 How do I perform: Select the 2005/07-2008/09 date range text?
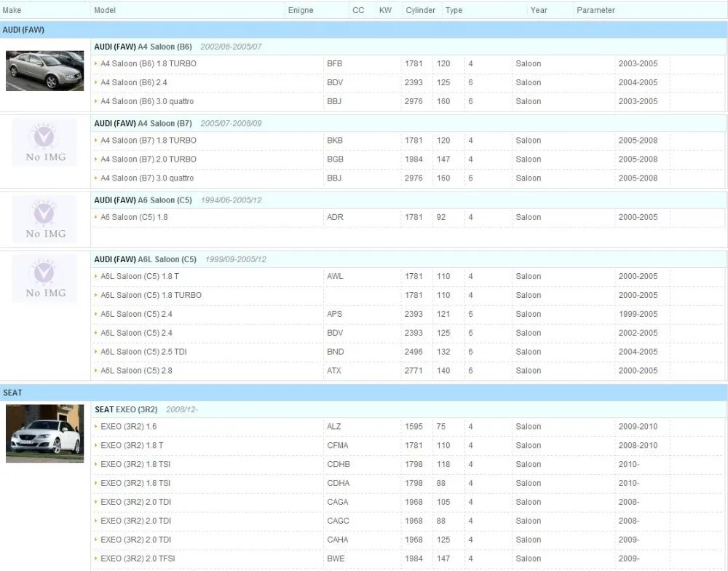click(x=231, y=123)
